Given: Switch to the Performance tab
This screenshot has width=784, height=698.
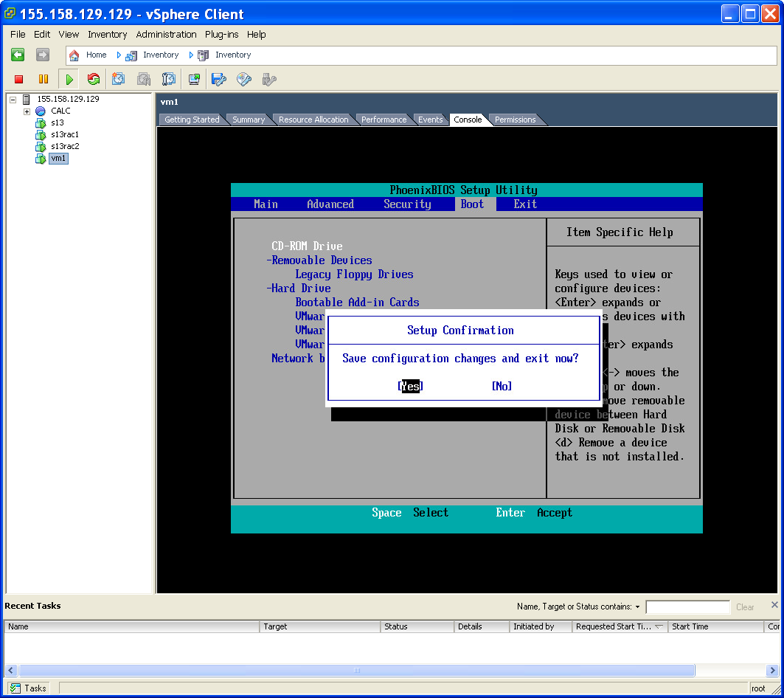Looking at the screenshot, I should pos(384,120).
